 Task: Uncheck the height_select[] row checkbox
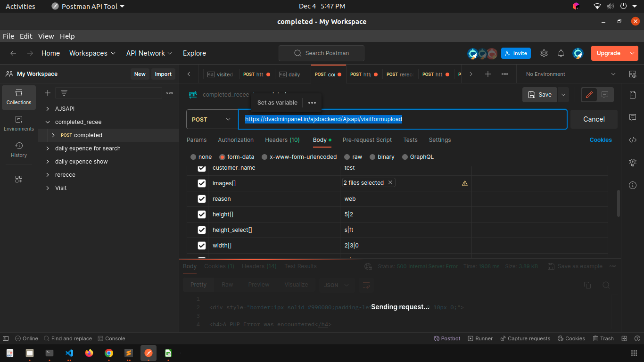tap(202, 230)
